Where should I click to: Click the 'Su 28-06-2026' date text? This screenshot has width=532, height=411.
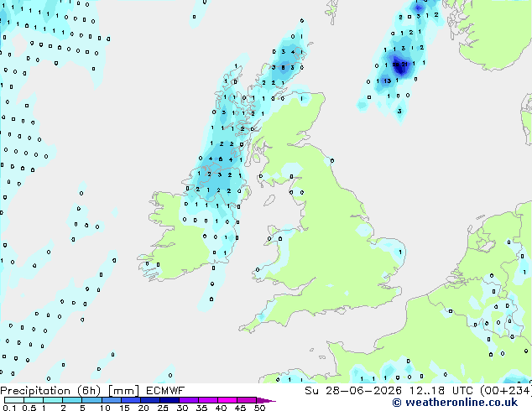coord(353,391)
